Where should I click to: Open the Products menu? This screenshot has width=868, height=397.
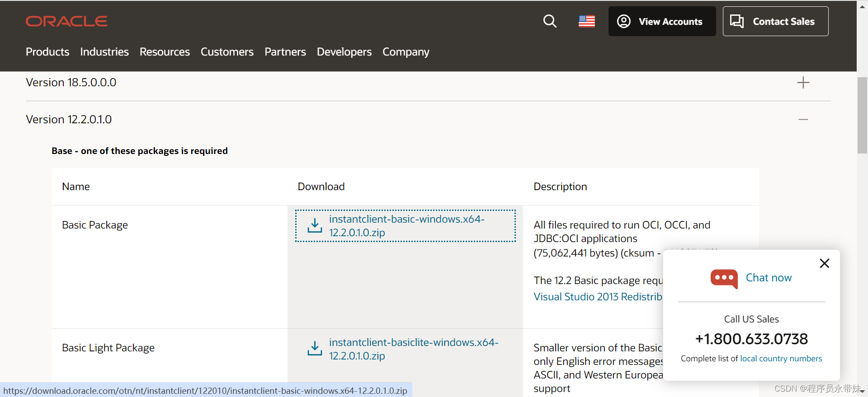[x=47, y=52]
